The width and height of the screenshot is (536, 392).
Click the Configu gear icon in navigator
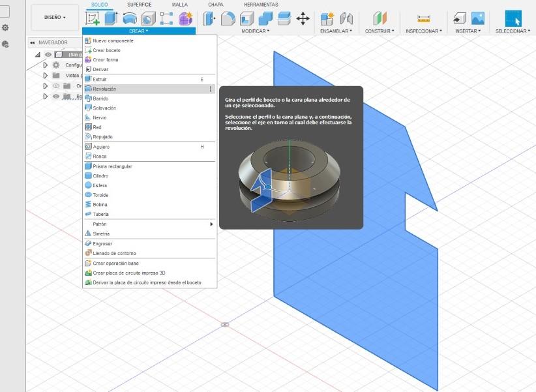[x=56, y=65]
